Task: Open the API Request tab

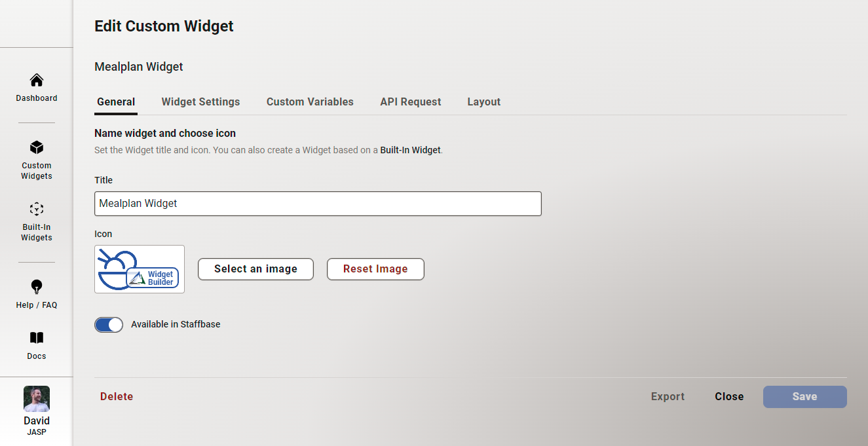Action: pyautogui.click(x=411, y=102)
